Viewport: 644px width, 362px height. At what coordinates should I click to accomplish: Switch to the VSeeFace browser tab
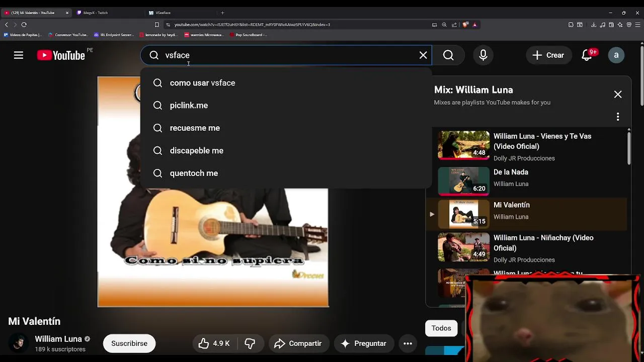(x=181, y=13)
